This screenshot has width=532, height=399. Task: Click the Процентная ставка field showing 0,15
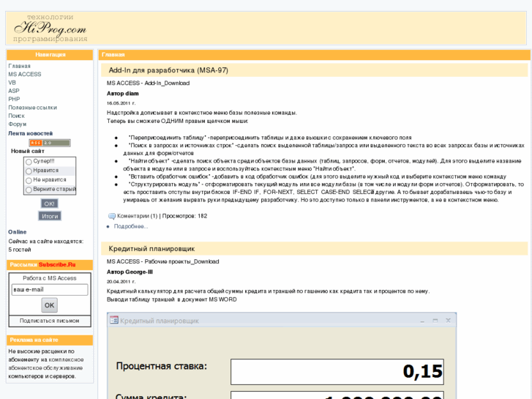click(x=337, y=372)
